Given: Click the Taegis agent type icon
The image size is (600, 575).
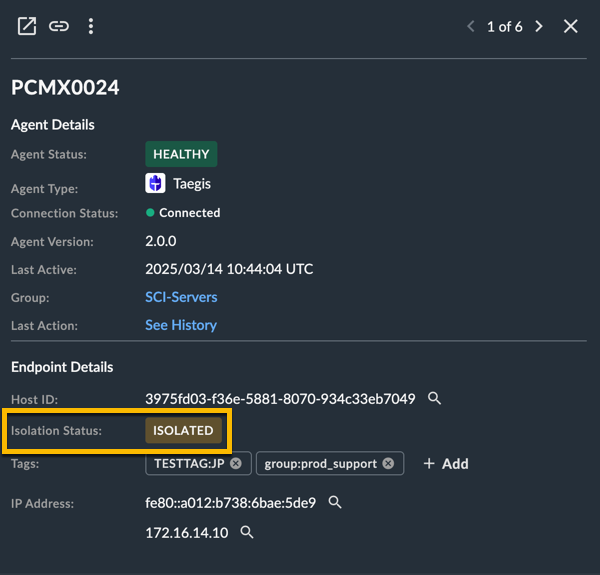Looking at the screenshot, I should 155,183.
